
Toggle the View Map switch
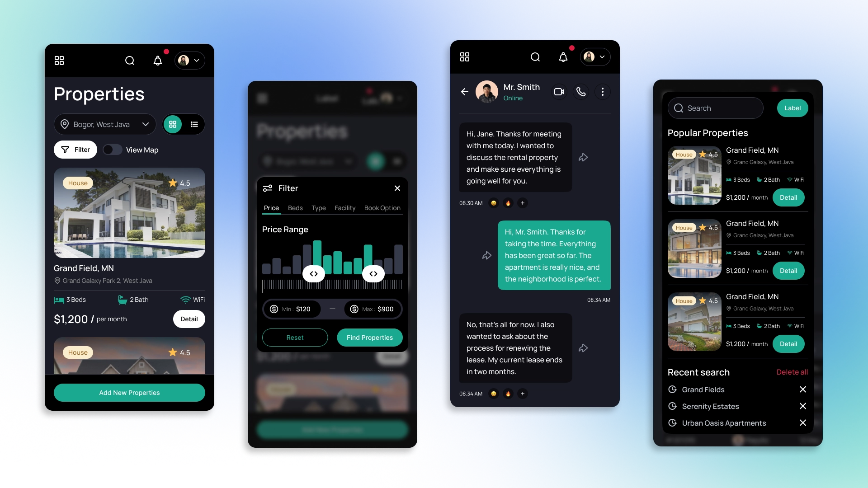(x=112, y=150)
